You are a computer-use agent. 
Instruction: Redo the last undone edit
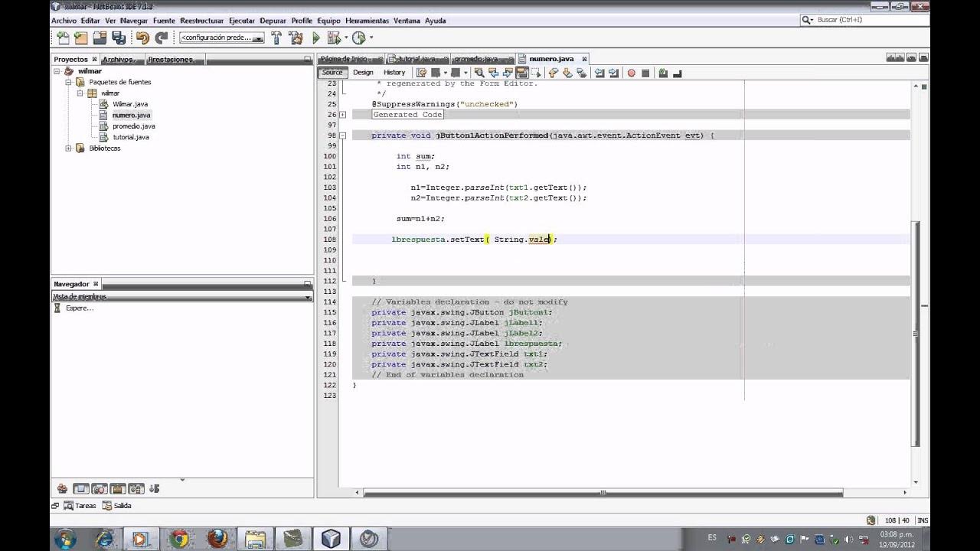coord(161,37)
